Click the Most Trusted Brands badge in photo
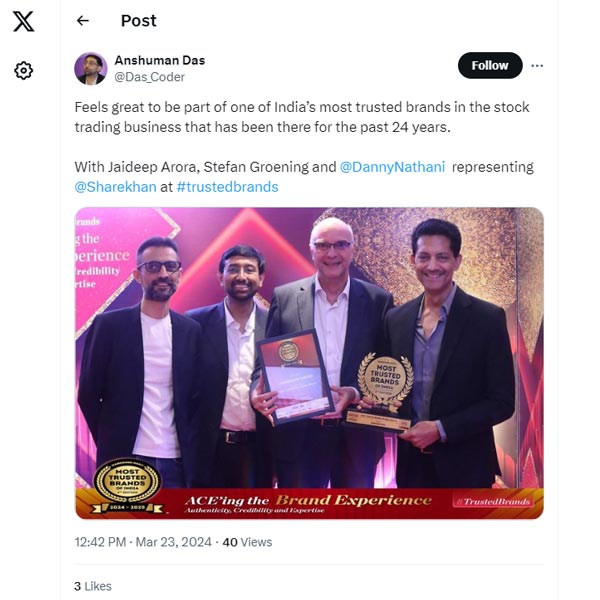Screen dimensions: 600x600 pyautogui.click(x=127, y=486)
